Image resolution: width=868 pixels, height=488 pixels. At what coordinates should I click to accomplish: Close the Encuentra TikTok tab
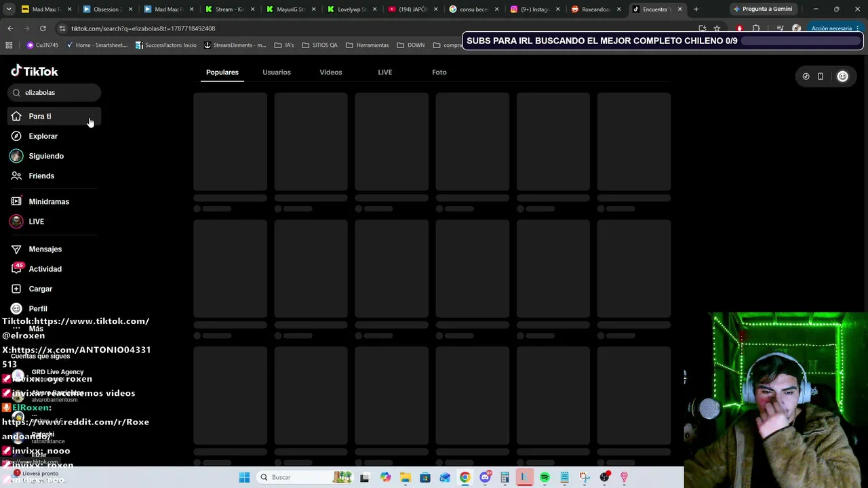point(679,9)
